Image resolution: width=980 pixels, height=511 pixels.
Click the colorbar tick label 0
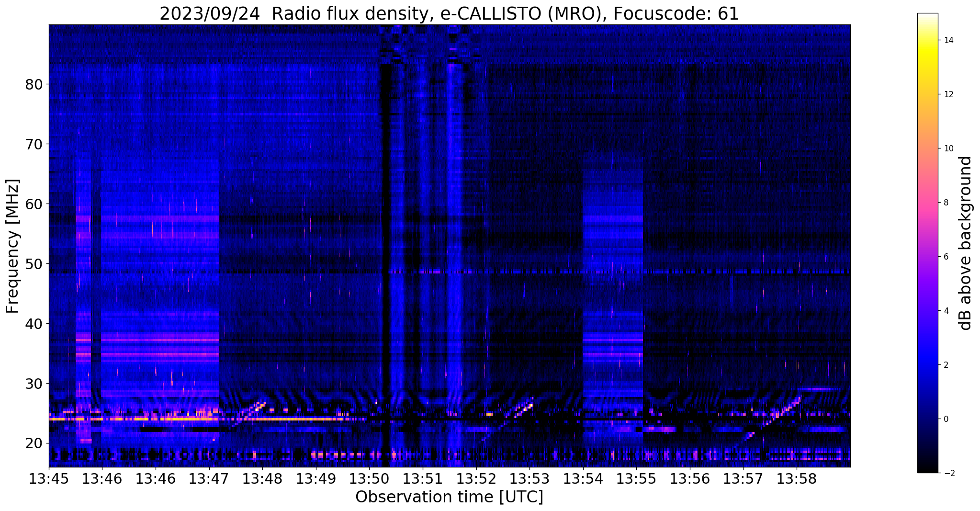946,419
